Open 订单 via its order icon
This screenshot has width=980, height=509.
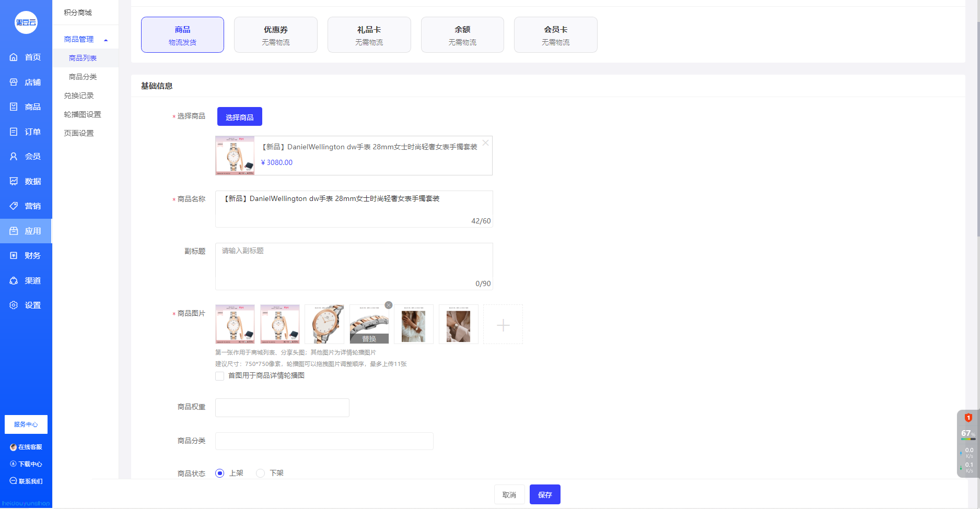[14, 132]
